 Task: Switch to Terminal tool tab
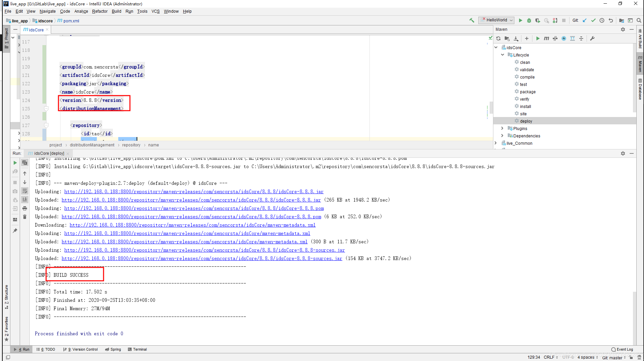tap(137, 349)
